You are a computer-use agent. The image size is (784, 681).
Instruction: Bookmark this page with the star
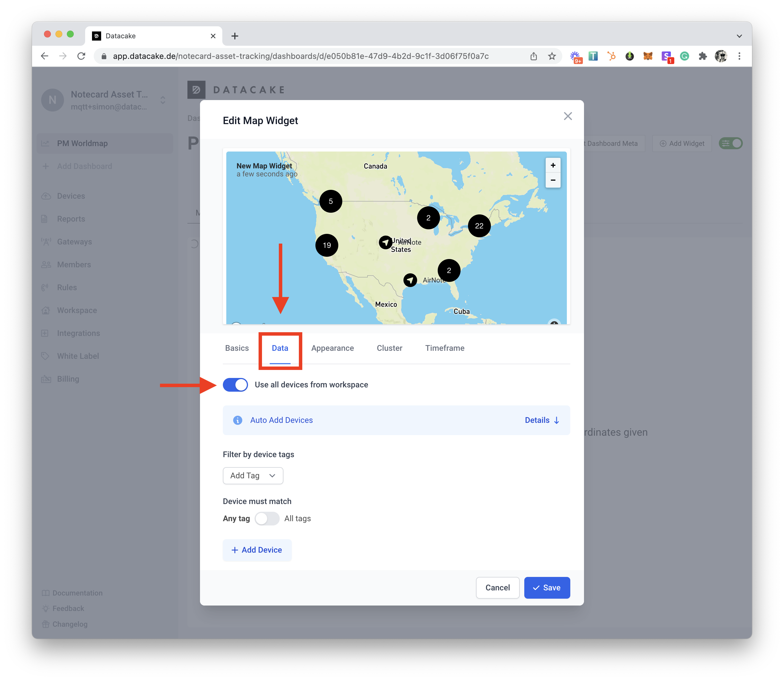(552, 56)
